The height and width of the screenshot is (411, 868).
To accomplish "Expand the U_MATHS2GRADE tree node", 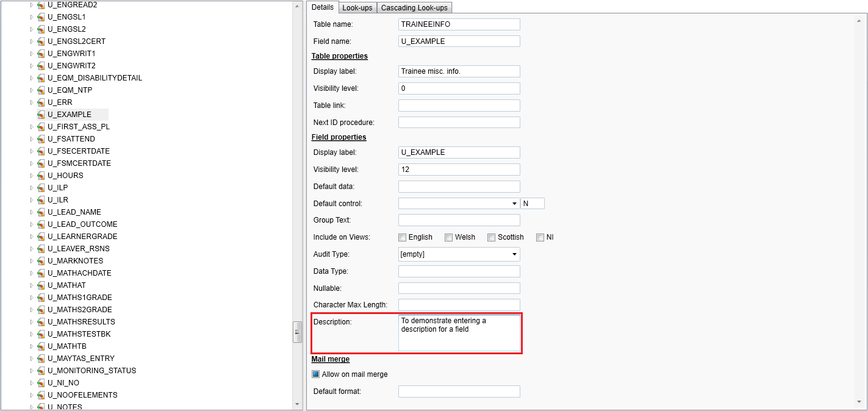I will [32, 310].
